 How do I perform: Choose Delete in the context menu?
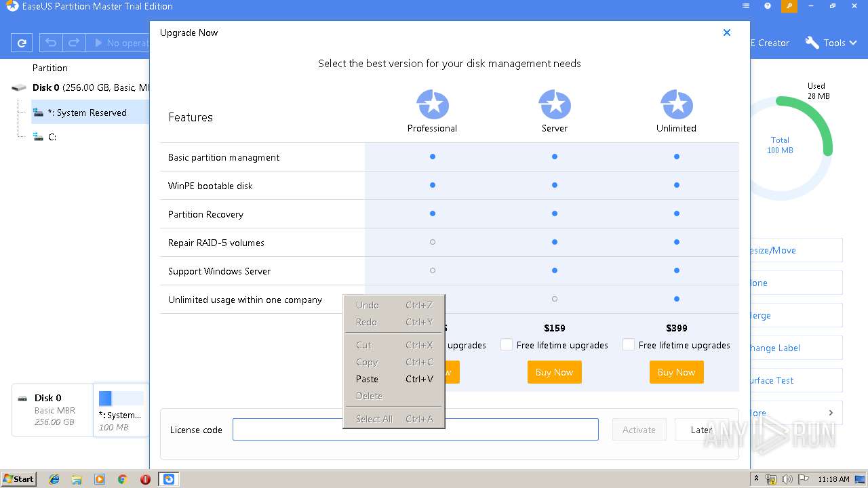click(x=394, y=396)
